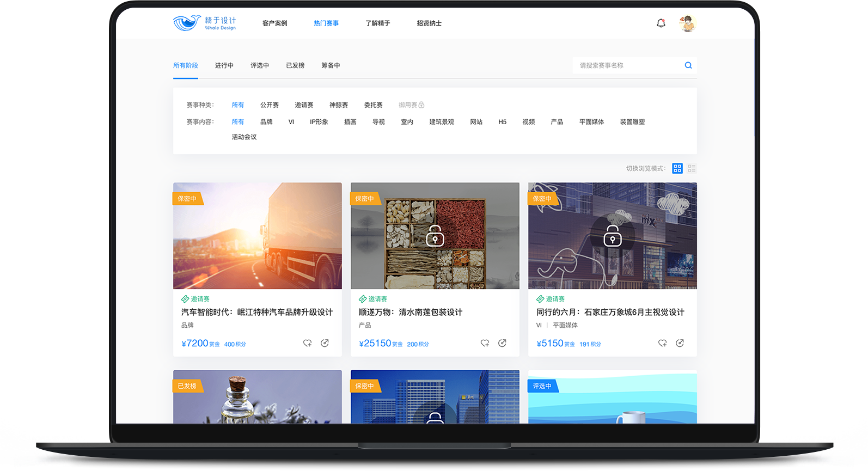868x471 pixels.
Task: Click the user avatar in header
Action: pyautogui.click(x=687, y=23)
